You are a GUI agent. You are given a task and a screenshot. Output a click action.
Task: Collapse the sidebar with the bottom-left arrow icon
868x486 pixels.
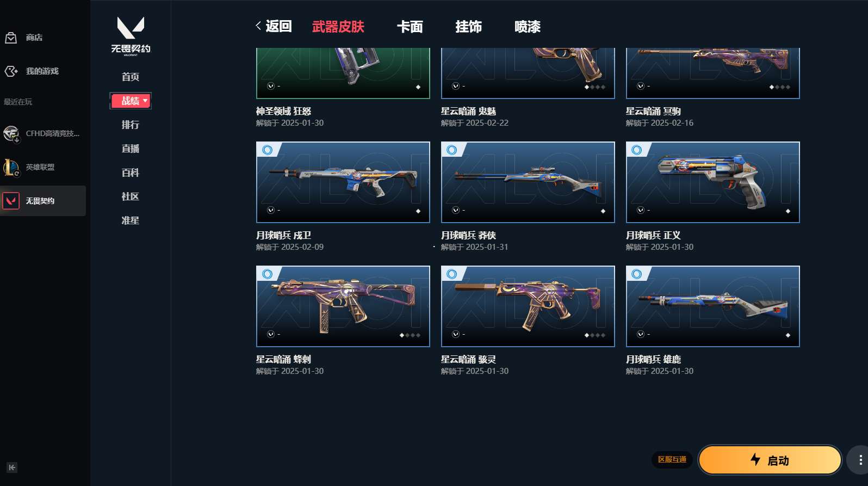(x=12, y=467)
